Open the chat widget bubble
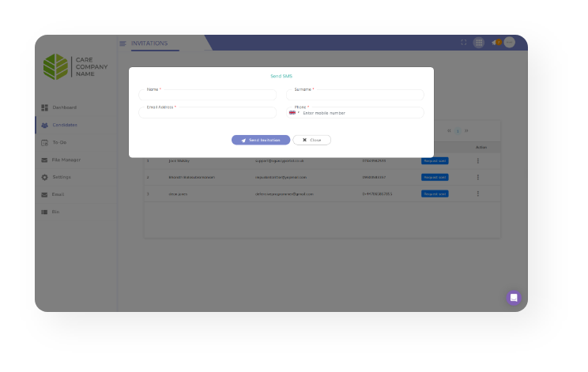The image size is (588, 372). [514, 298]
